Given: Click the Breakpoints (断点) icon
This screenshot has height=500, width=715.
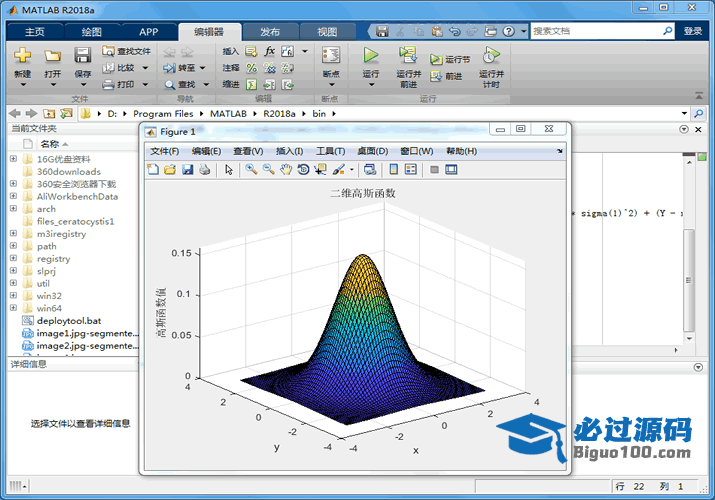Looking at the screenshot, I should (x=331, y=56).
